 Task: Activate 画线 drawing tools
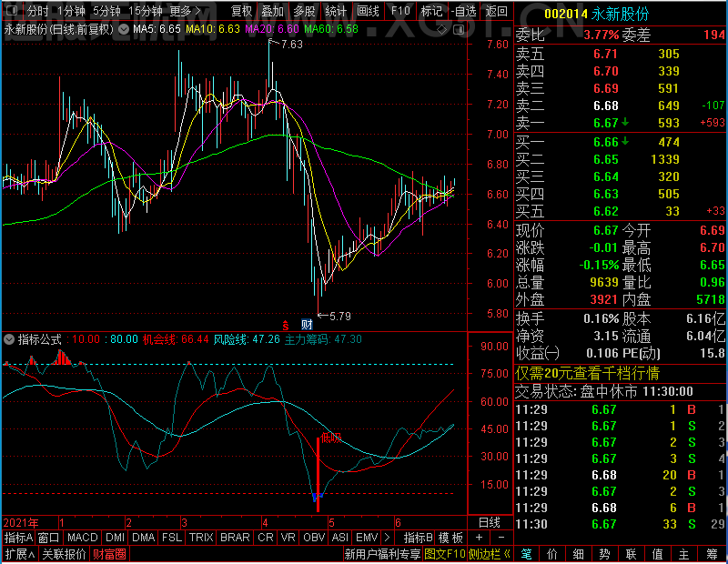[368, 11]
